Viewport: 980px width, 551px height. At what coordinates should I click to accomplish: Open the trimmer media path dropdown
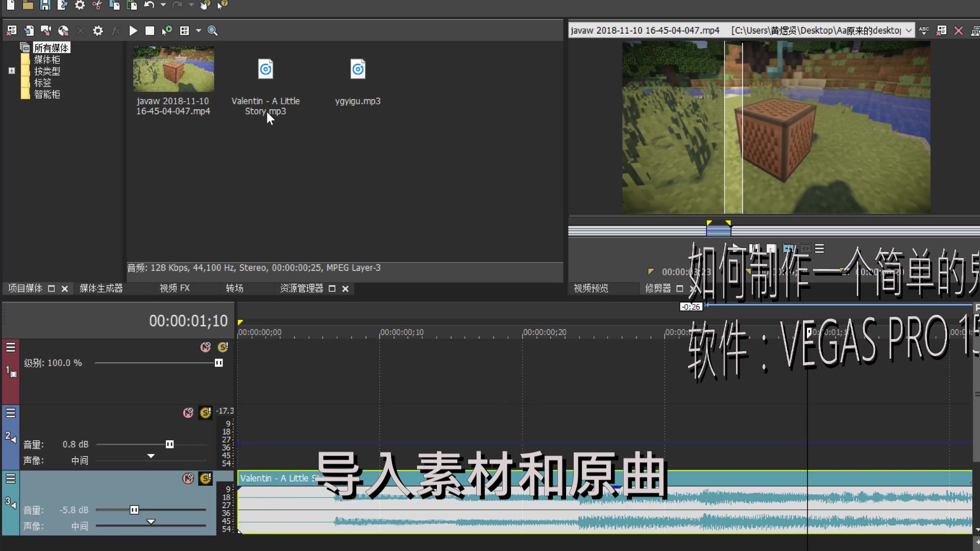(909, 31)
